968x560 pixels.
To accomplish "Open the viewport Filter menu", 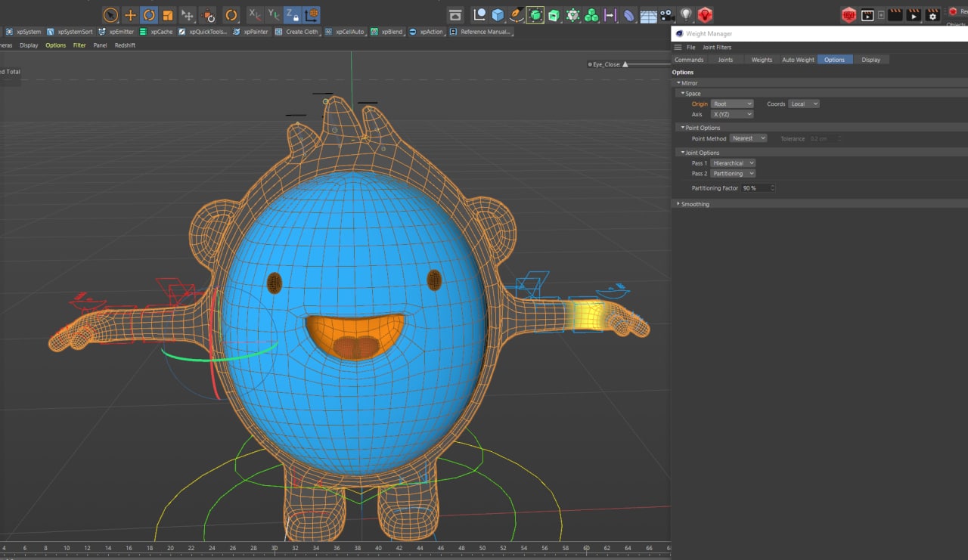I will [79, 45].
